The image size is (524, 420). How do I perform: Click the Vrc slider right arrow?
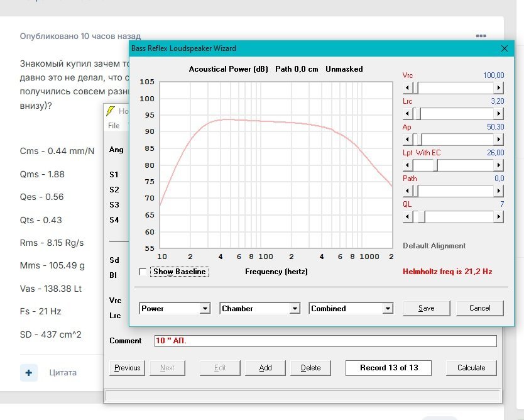pos(498,88)
